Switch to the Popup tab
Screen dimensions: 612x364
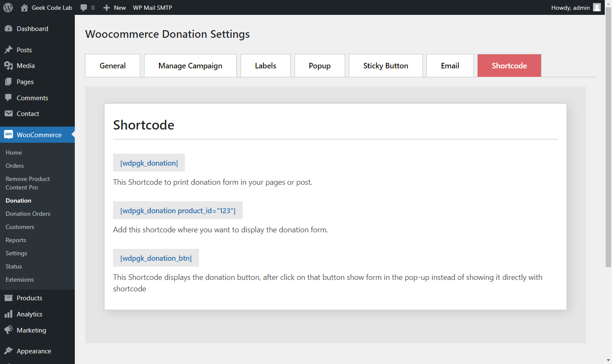click(320, 65)
